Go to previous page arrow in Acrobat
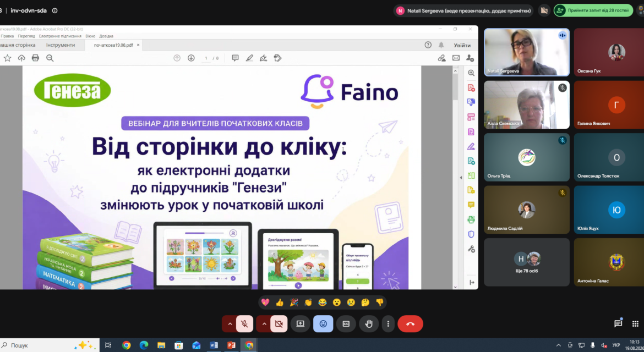 [x=177, y=58]
